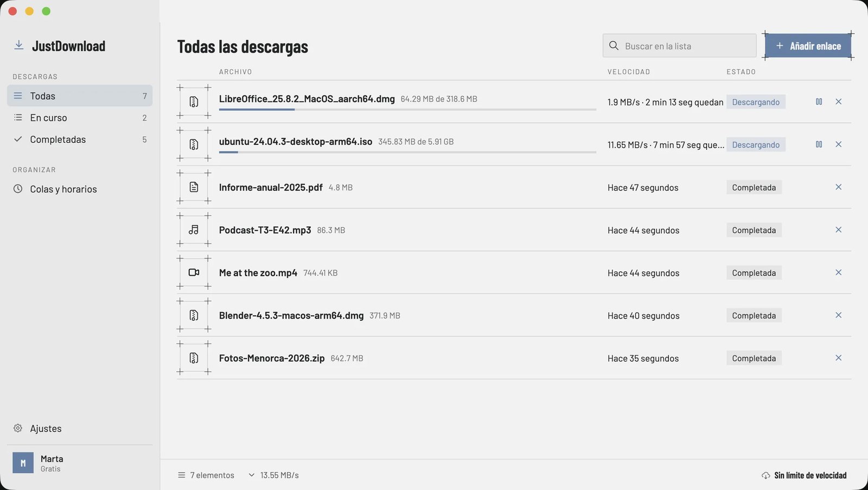Remove Blender-4.5.3 dmg entry
This screenshot has width=868, height=490.
tap(838, 315)
